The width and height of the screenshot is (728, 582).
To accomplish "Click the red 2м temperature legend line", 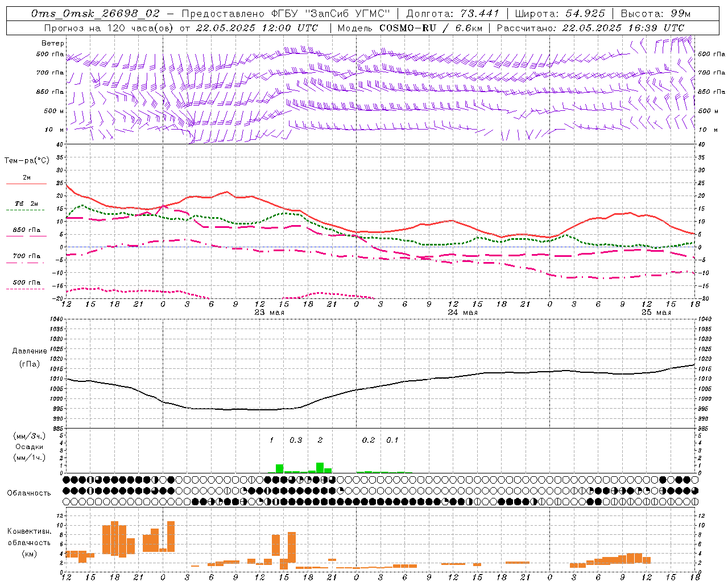I will (x=26, y=184).
